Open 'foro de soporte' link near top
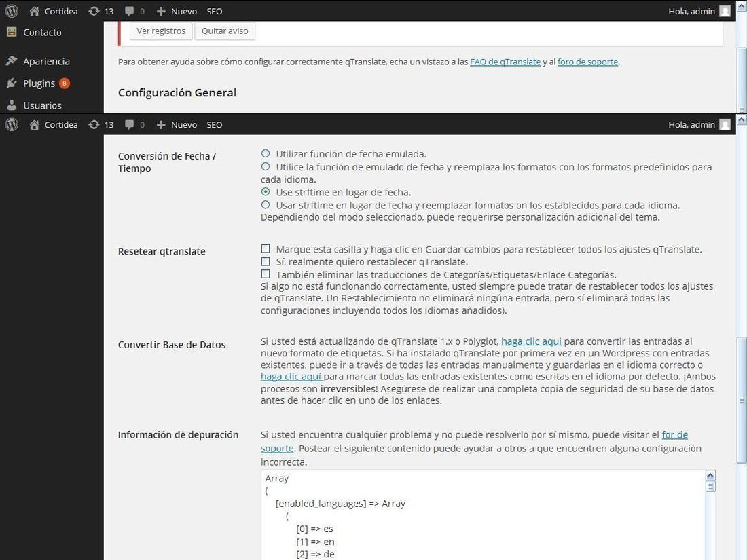This screenshot has width=747, height=560. pyautogui.click(x=587, y=62)
